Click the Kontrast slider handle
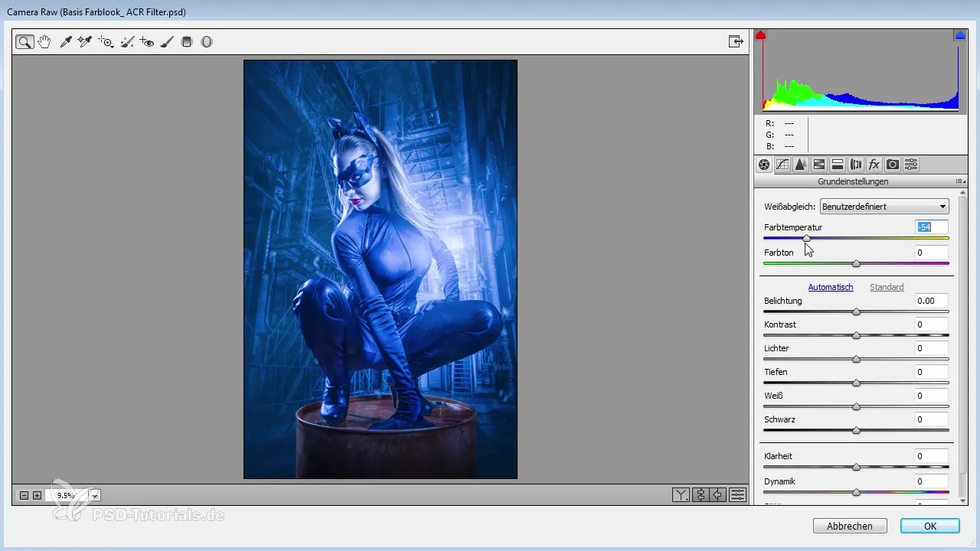 click(x=856, y=335)
